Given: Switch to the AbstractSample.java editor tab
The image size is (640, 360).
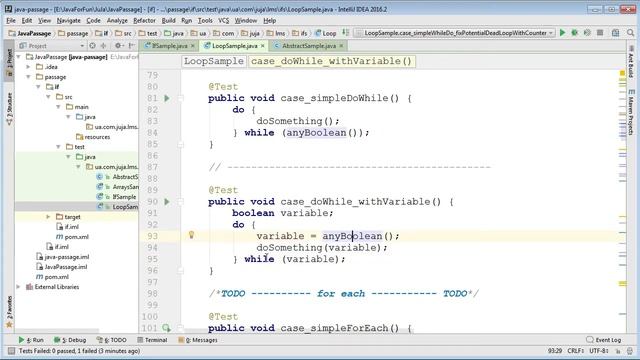Looking at the screenshot, I should click(x=309, y=46).
